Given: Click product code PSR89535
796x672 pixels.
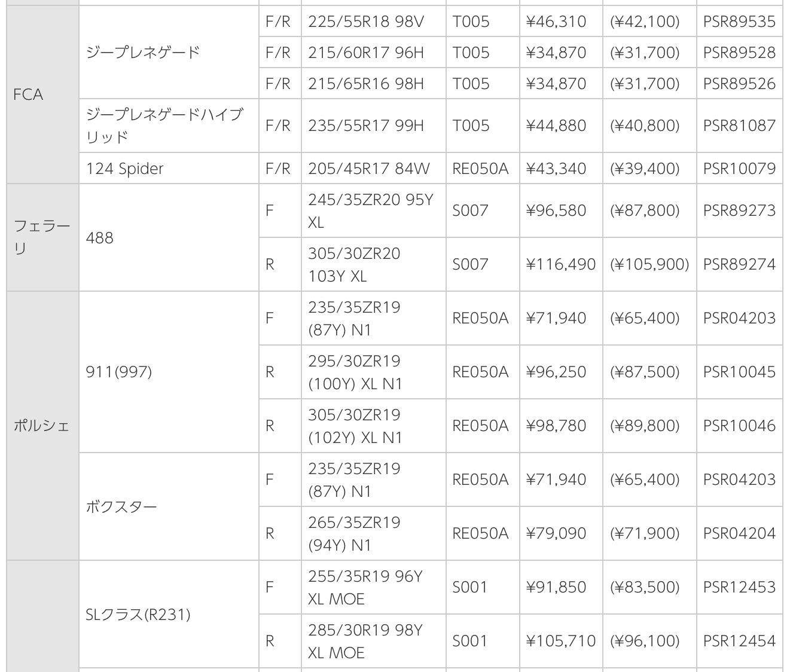Looking at the screenshot, I should (x=739, y=22).
